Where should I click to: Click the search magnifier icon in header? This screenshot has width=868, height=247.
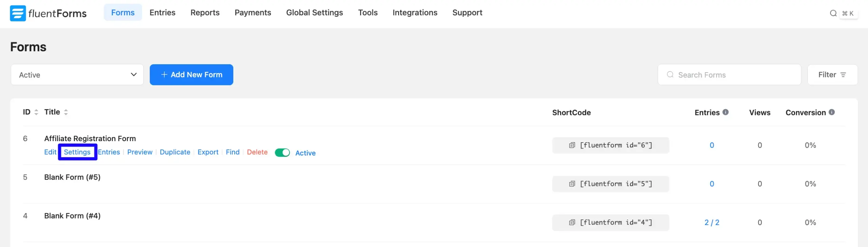pos(833,13)
